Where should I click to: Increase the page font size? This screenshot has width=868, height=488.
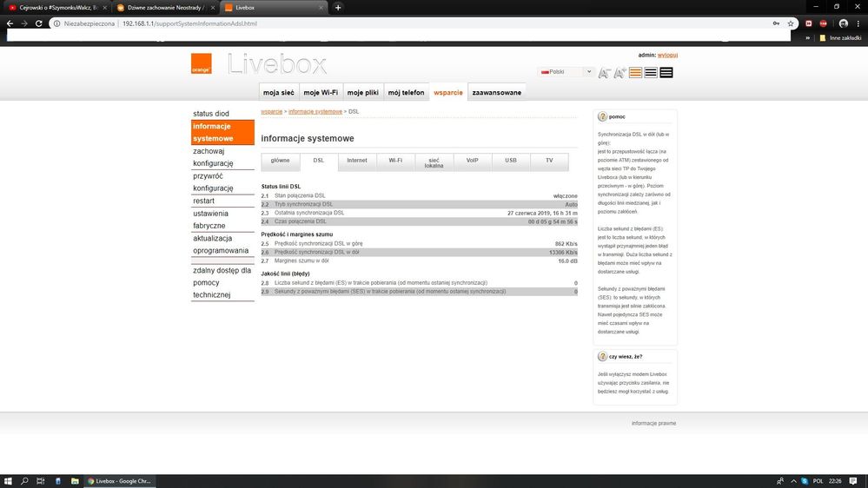(620, 73)
